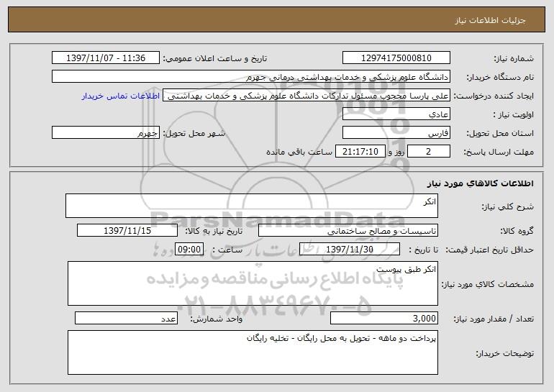Viewport: 554px width, 392px height.
Task: Click the label حداقل تاریخ اعتبار قیمت
Action: pos(489,250)
